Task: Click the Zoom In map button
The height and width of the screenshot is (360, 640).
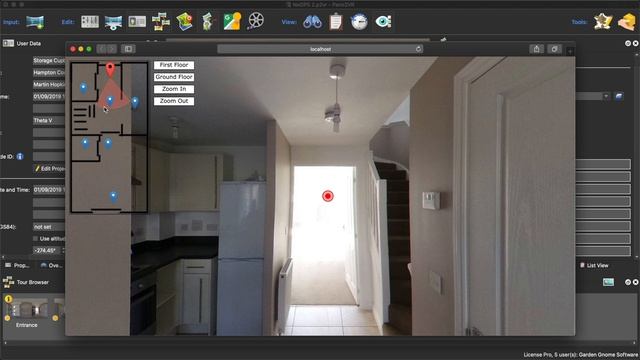Action: coord(174,89)
